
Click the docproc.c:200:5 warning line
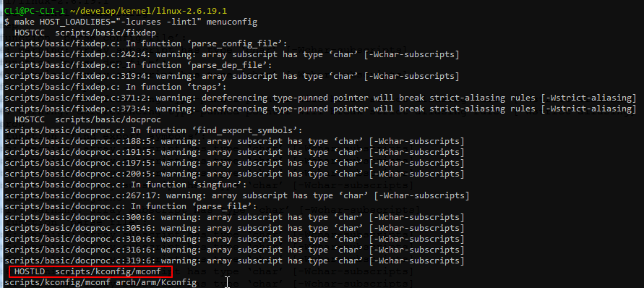[234, 174]
